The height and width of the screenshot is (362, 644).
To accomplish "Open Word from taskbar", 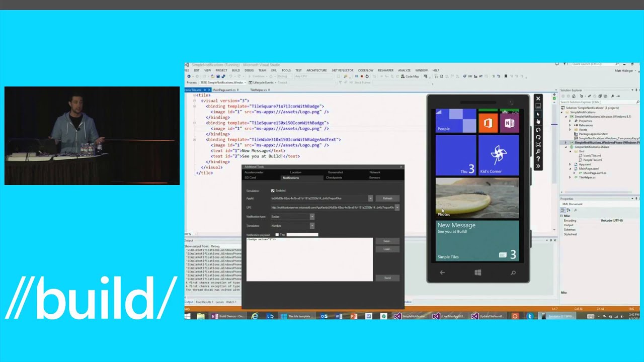I will 339,316.
